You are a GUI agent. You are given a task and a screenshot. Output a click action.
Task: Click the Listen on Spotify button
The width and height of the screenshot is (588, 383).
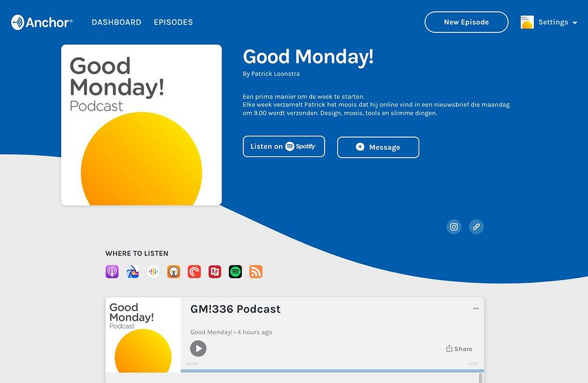point(284,146)
